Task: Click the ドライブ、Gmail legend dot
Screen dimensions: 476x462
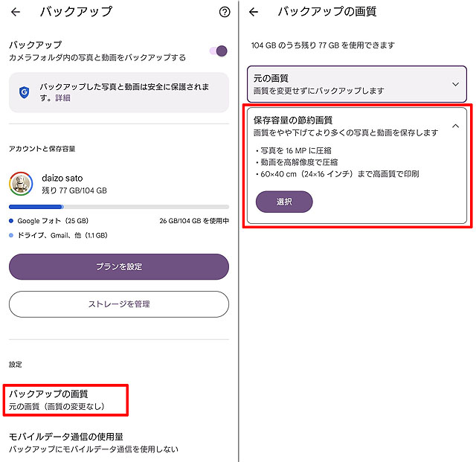Action: click(11, 235)
